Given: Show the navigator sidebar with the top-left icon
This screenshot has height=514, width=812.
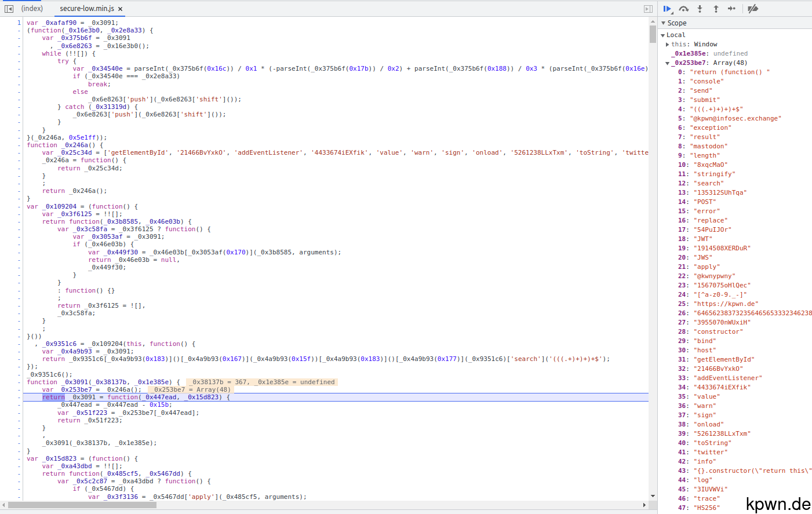Looking at the screenshot, I should coord(8,8).
